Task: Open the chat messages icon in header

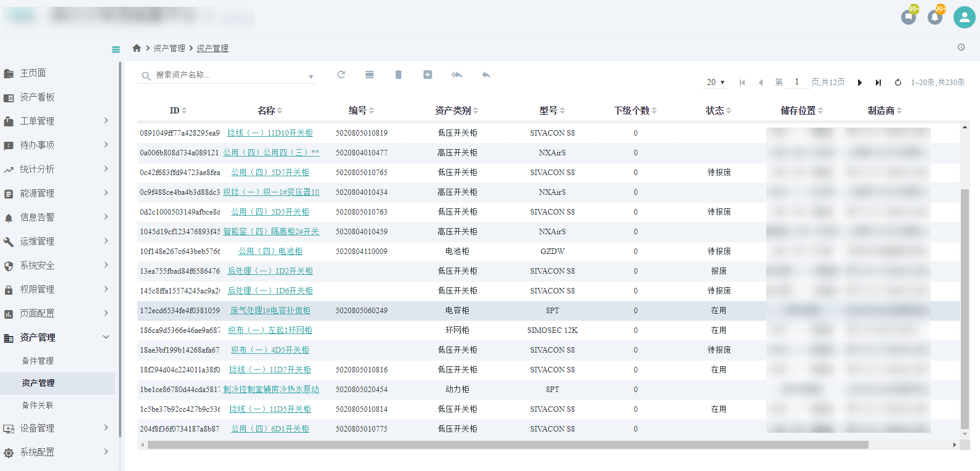Action: tap(909, 17)
